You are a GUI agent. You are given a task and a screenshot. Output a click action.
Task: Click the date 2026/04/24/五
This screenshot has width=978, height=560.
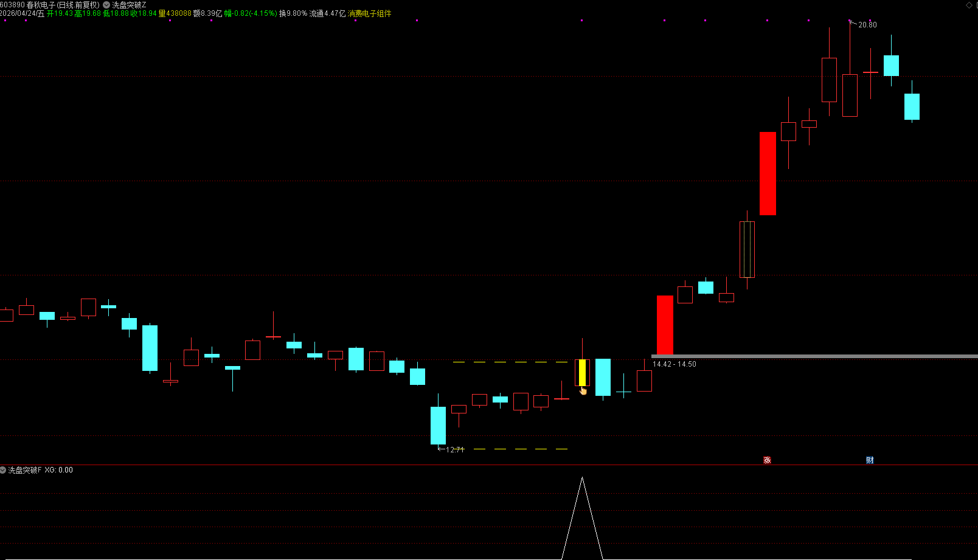point(23,13)
